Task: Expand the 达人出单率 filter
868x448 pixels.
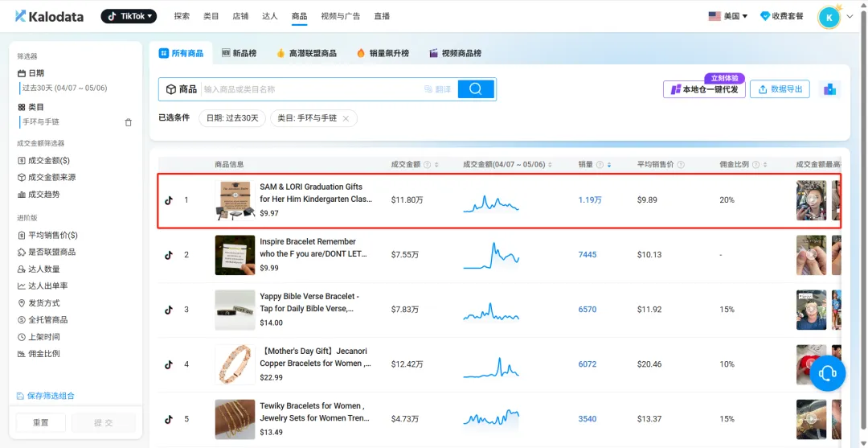Action: (43, 286)
